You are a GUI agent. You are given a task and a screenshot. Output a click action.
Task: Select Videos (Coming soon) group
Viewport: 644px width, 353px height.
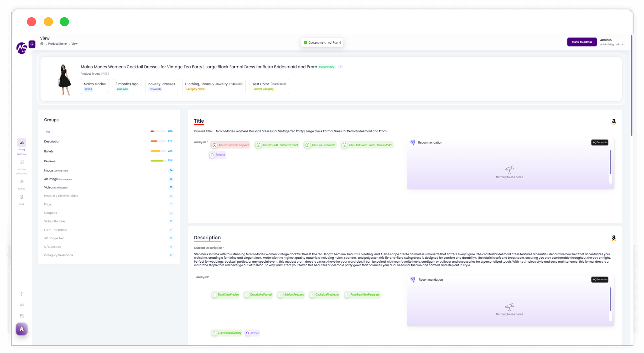[x=56, y=187]
